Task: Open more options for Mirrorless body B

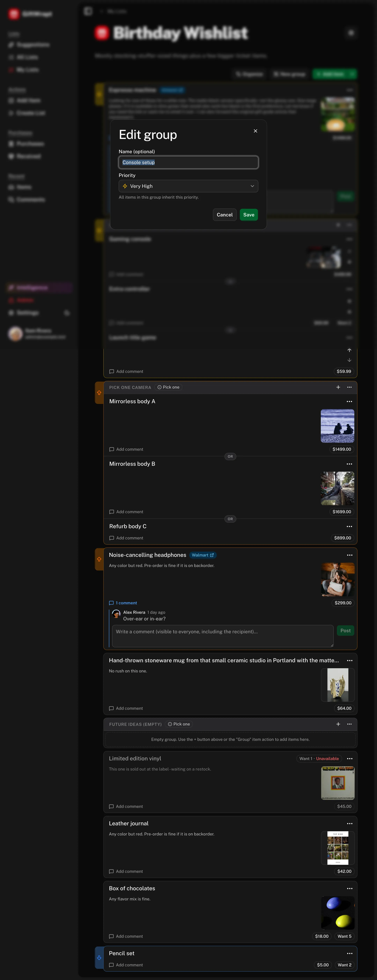Action: click(x=349, y=464)
